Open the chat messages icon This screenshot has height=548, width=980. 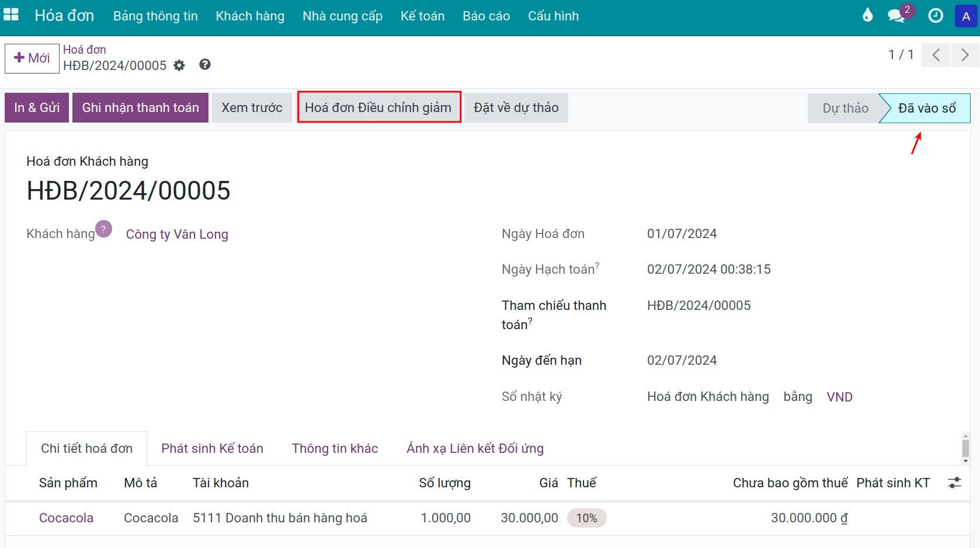point(896,16)
